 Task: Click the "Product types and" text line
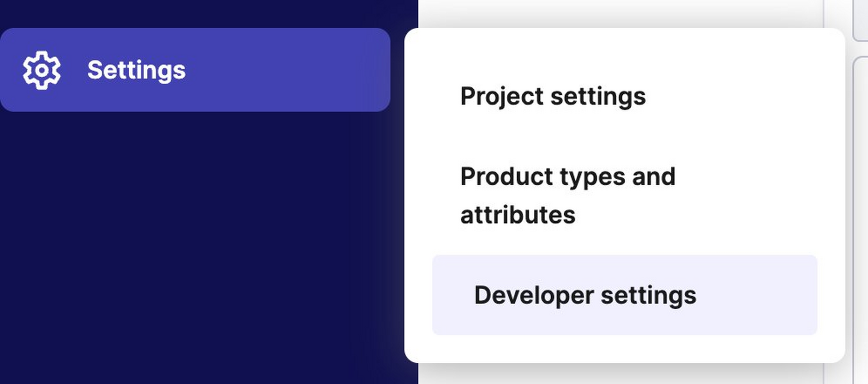coord(567,177)
